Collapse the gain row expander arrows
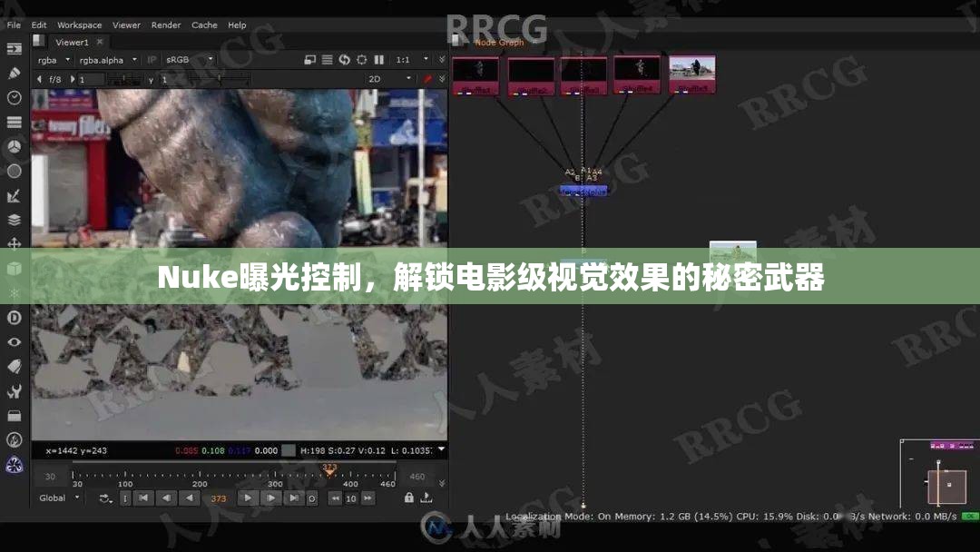This screenshot has height=552, width=980. 442,79
